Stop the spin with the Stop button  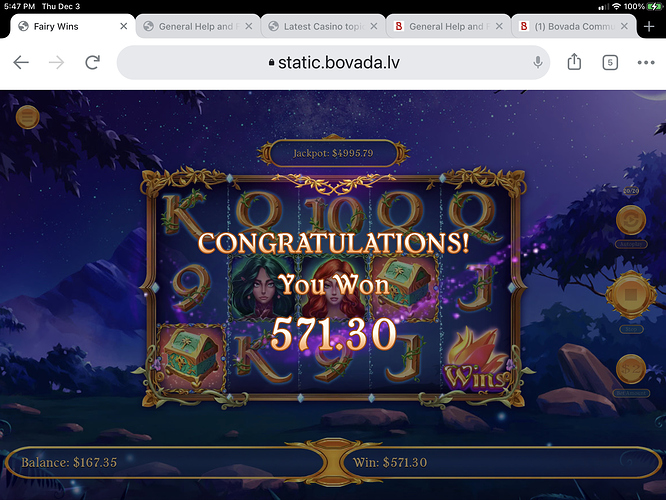click(x=631, y=295)
